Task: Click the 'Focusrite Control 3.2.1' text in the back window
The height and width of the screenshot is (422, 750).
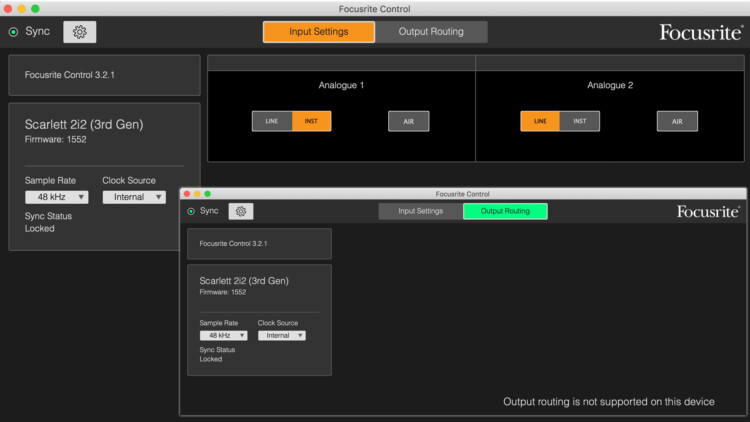Action: (x=69, y=75)
